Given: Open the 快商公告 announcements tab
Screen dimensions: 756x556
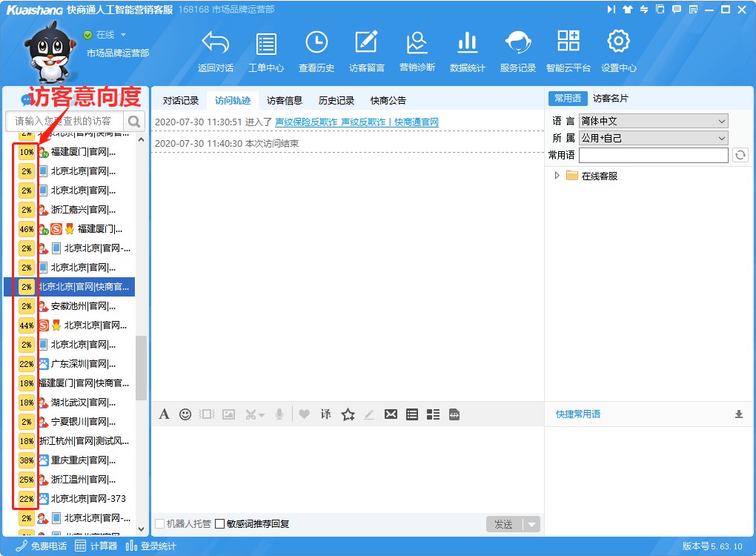Looking at the screenshot, I should pos(388,100).
